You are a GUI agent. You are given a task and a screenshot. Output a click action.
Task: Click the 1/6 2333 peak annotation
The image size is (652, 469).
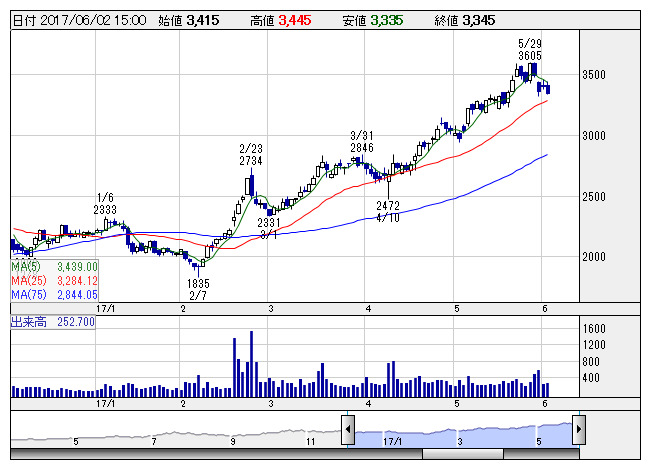105,204
